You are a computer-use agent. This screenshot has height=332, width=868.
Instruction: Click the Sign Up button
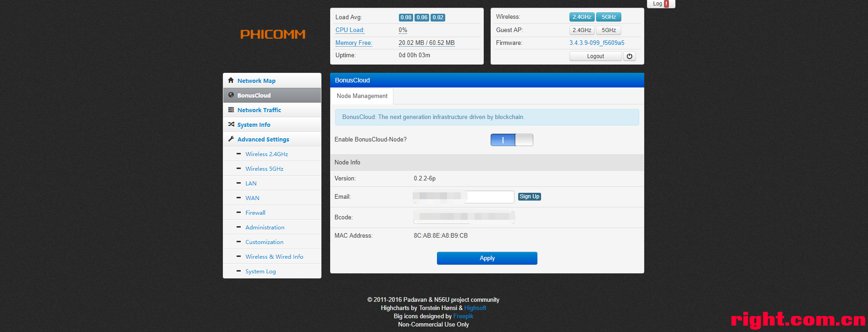tap(529, 196)
